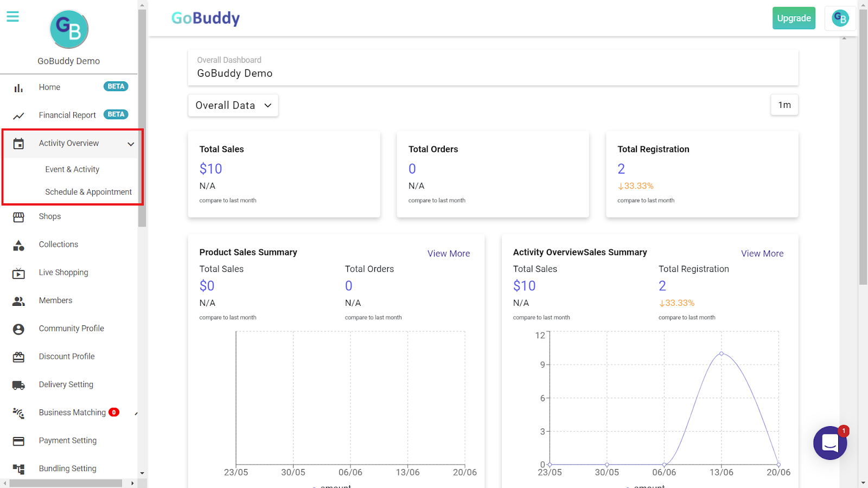The width and height of the screenshot is (868, 488).
Task: Open Payment Setting page
Action: [69, 440]
